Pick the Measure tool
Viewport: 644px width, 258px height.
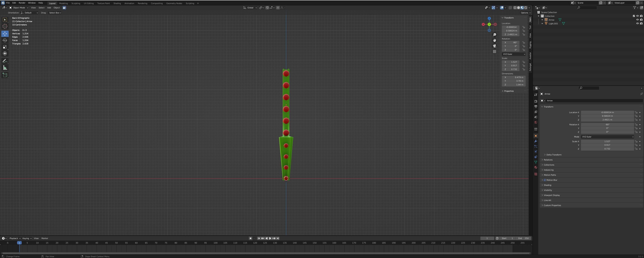point(5,68)
